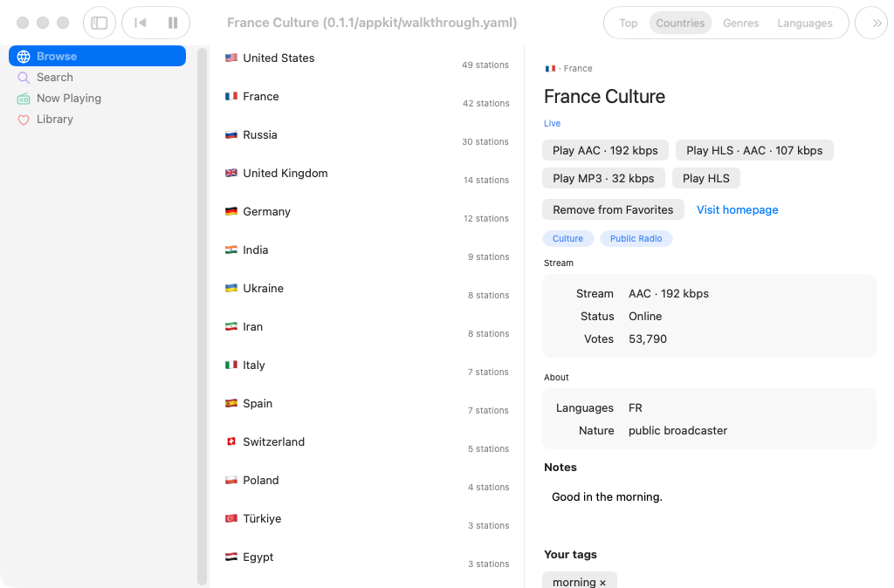
Task: Click the France flag in country list
Action: coord(230,96)
